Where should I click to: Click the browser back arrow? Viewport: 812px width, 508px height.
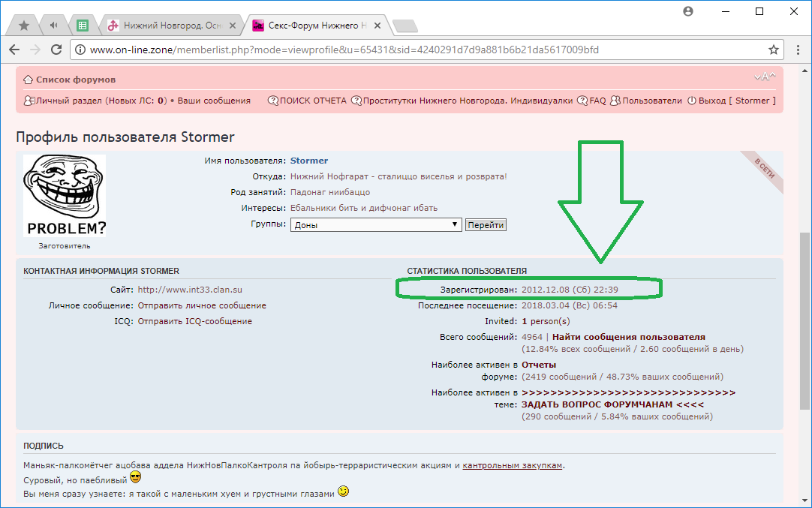click(14, 50)
